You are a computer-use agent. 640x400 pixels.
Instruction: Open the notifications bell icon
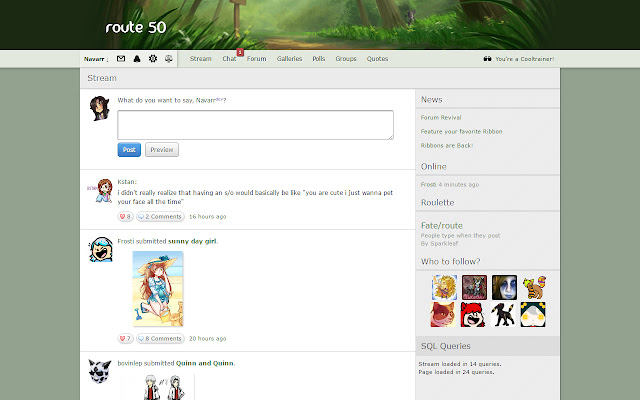137,59
